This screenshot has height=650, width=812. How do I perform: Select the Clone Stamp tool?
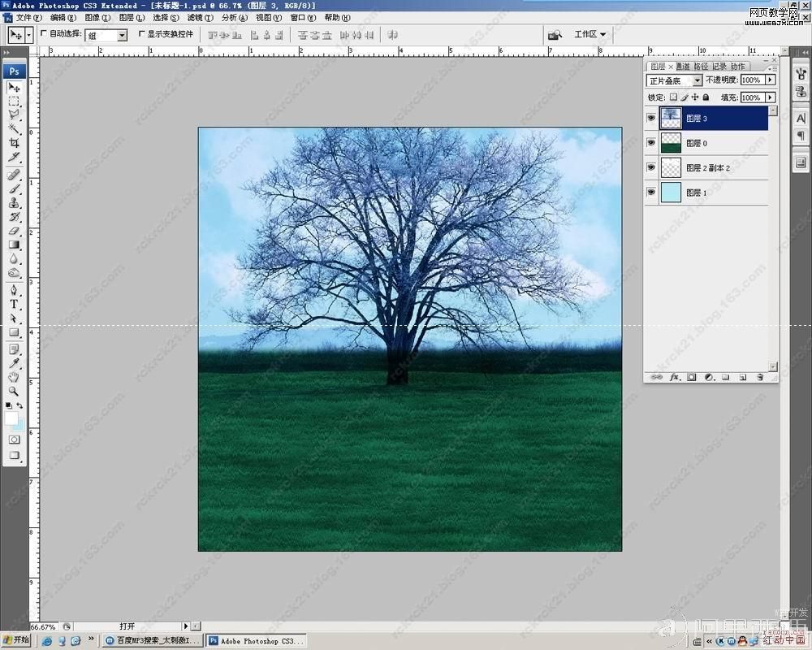[x=14, y=202]
